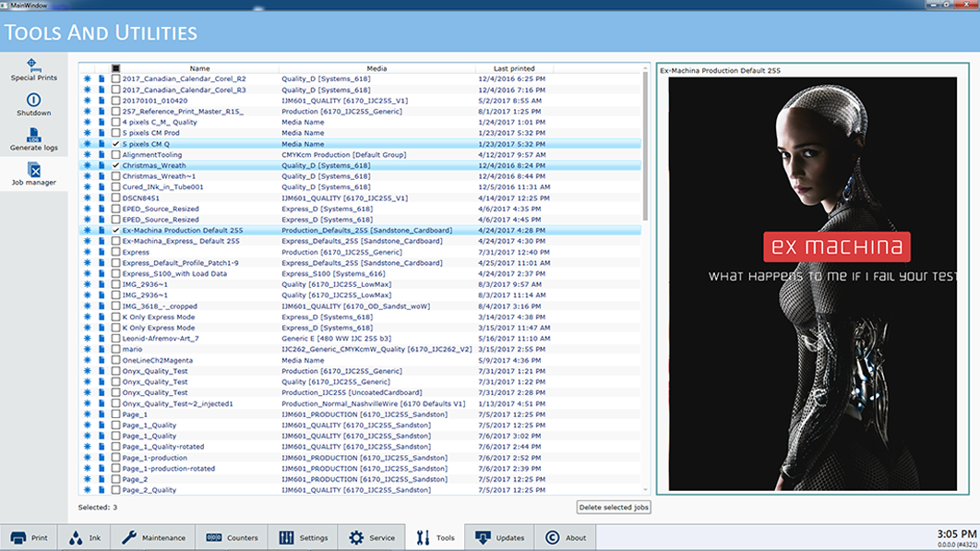Viewport: 980px width, 551px height.
Task: Click the Settings sliders icon
Action: tap(286, 538)
